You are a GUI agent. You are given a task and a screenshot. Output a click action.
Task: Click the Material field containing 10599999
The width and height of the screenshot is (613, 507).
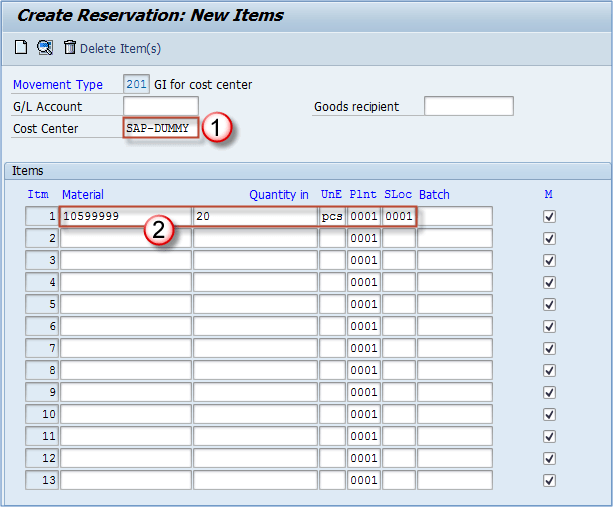point(125,216)
